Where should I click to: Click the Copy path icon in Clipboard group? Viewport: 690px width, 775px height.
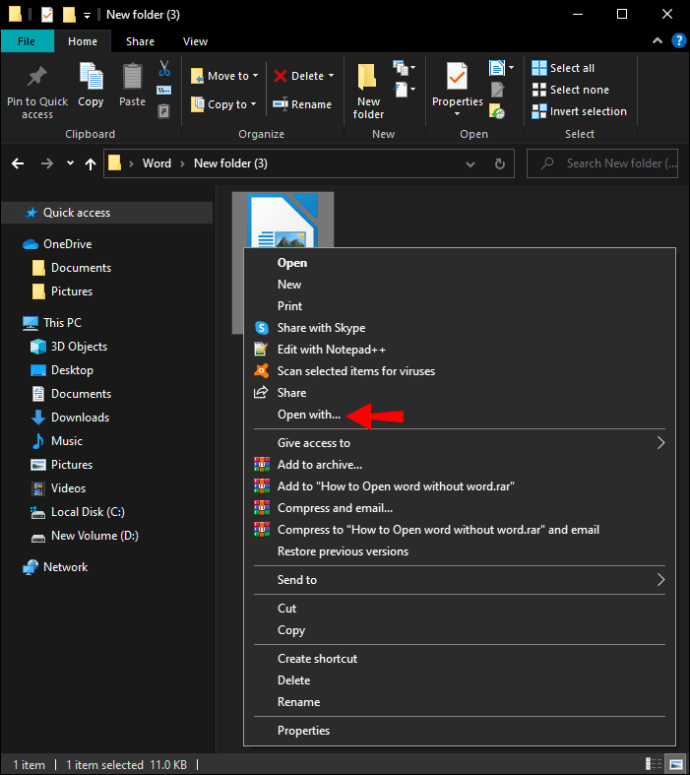[x=164, y=90]
